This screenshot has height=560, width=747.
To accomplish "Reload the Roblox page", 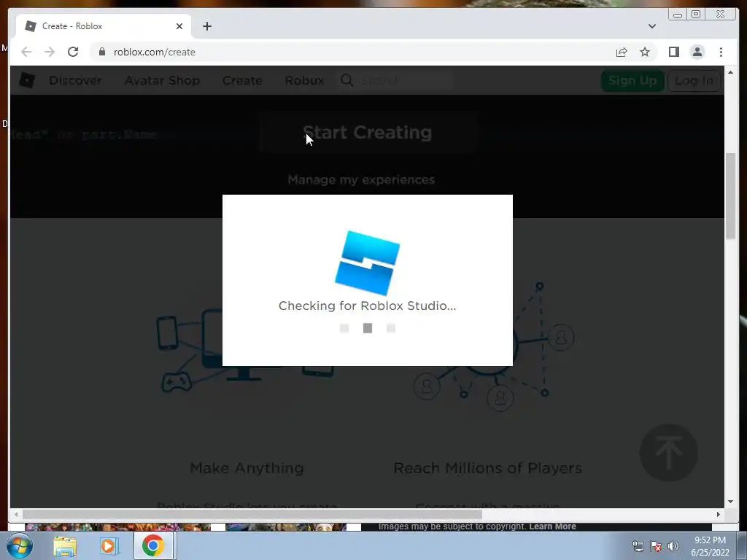I will point(73,52).
